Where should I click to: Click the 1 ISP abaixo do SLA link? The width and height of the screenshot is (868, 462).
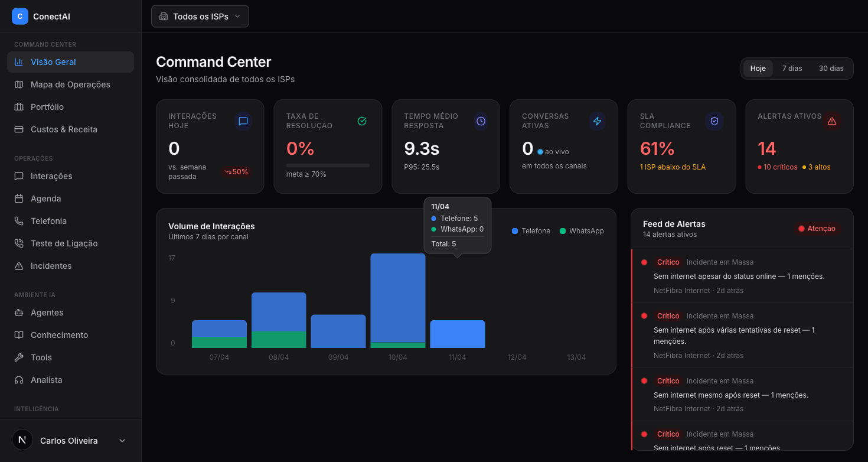pos(673,167)
